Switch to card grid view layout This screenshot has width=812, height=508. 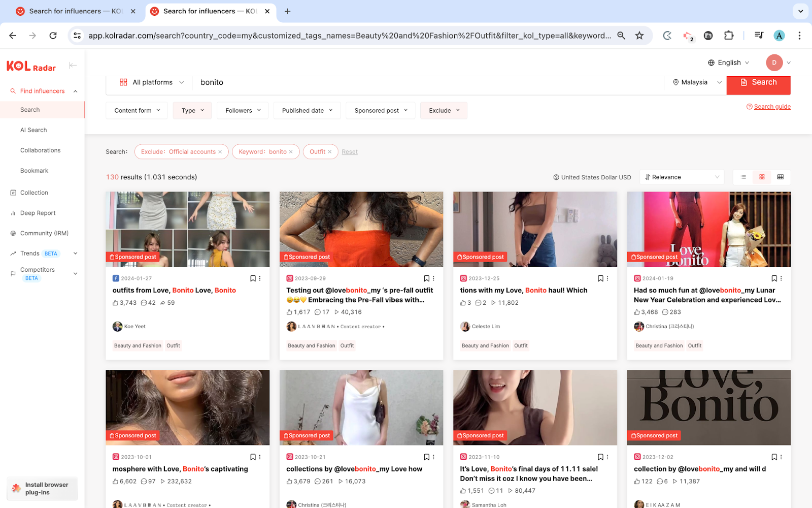click(762, 177)
